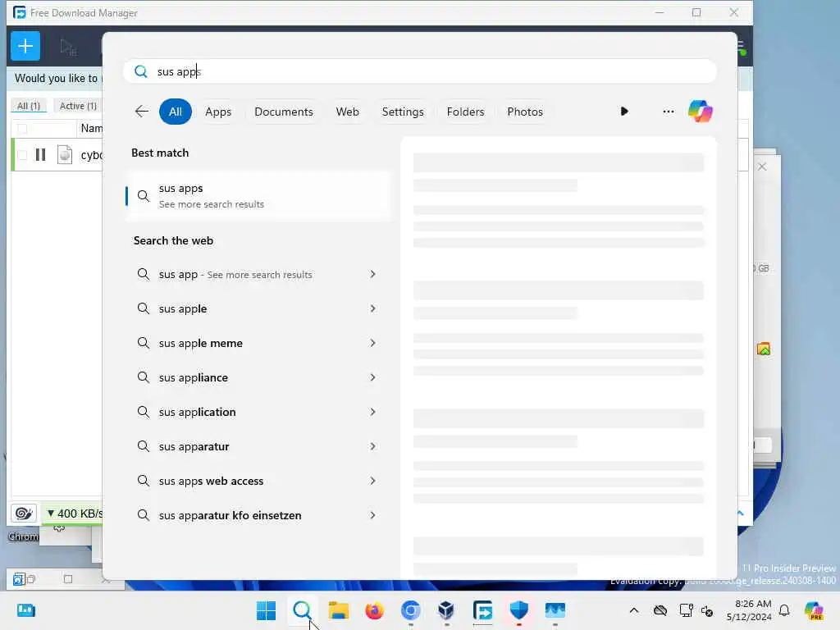Expand the 'sus appliance' arrow
This screenshot has width=840, height=630.
click(372, 377)
